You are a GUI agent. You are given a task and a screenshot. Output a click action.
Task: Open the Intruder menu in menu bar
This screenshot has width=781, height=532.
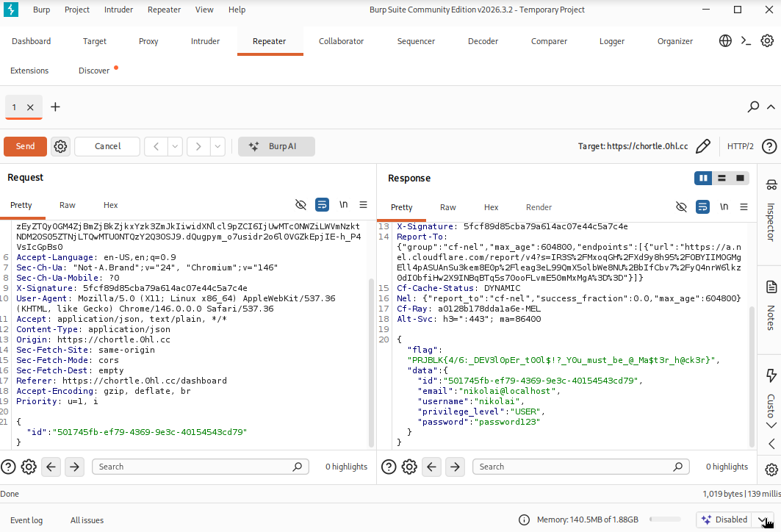point(118,10)
